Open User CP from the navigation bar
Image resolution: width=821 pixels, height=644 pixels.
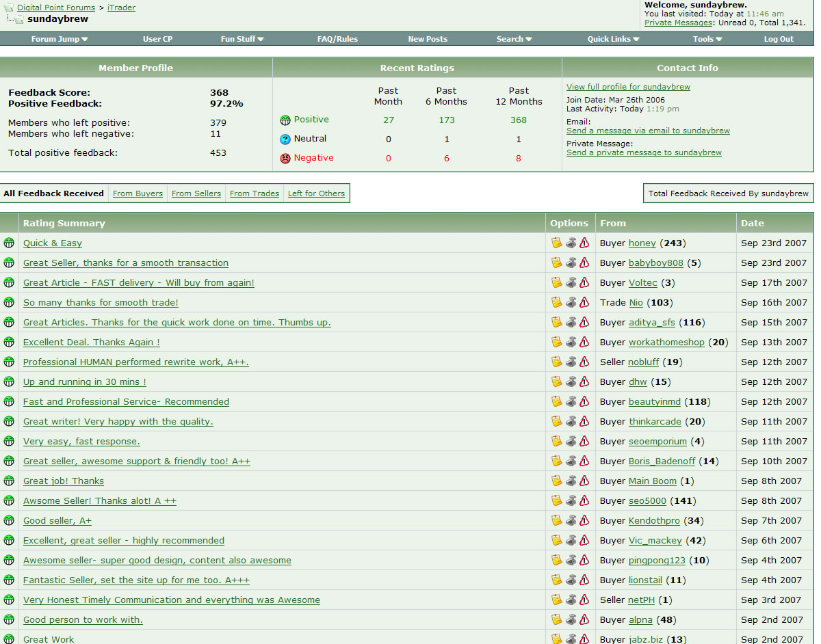(x=157, y=39)
